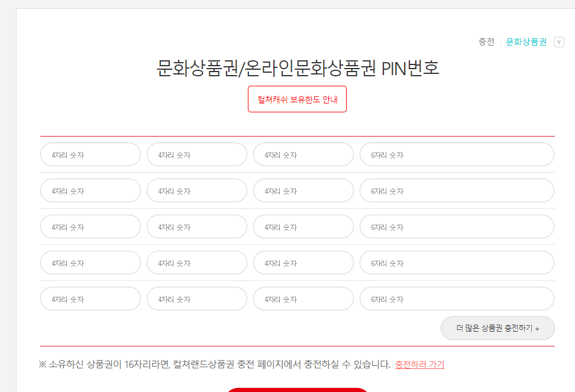Open the 문화상품권 category dropdown arrow

(x=560, y=41)
